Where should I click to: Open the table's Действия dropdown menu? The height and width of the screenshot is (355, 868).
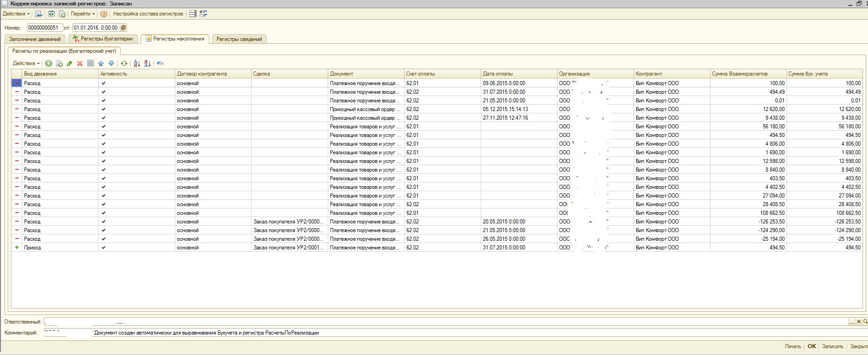click(x=26, y=63)
